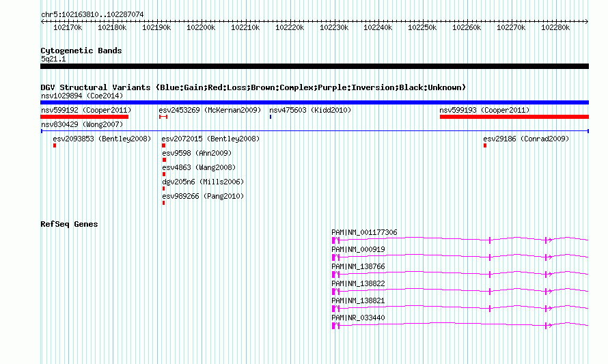This screenshot has height=364, width=608.
Task: Click the 102270k ruler tick label
Action: click(511, 27)
